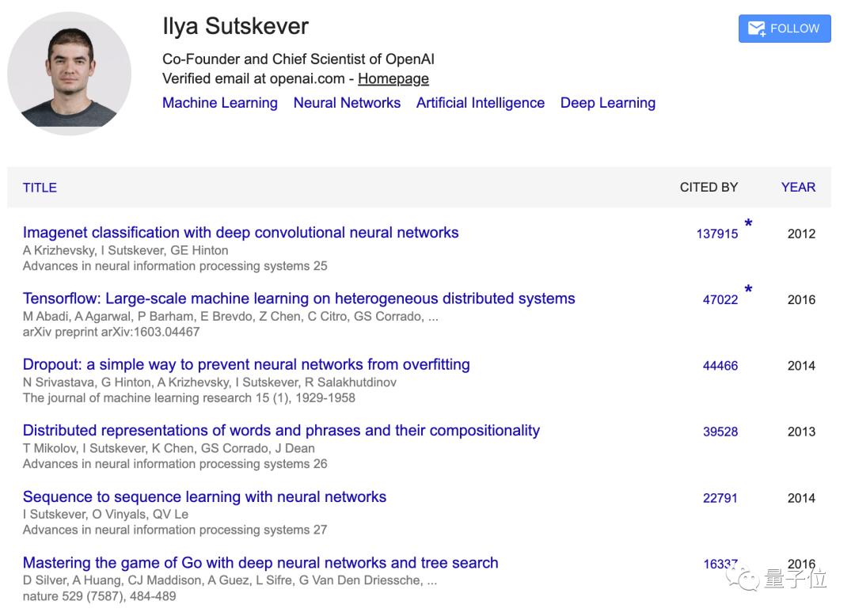855x616 pixels.
Task: Open Distributed representations of words paper
Action: pyautogui.click(x=281, y=430)
